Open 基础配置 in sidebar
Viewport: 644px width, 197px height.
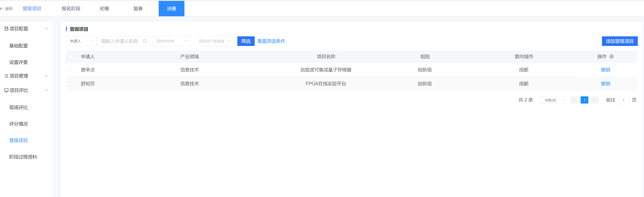(19, 46)
